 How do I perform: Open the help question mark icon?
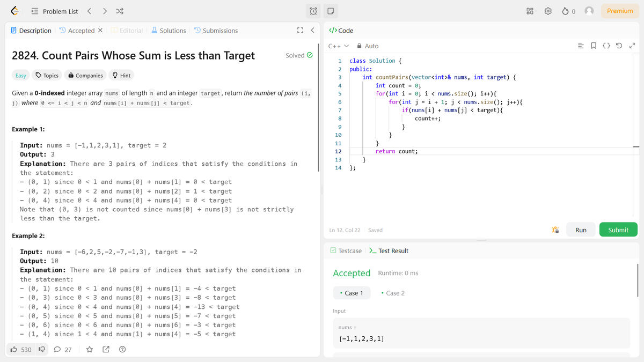coord(122,350)
